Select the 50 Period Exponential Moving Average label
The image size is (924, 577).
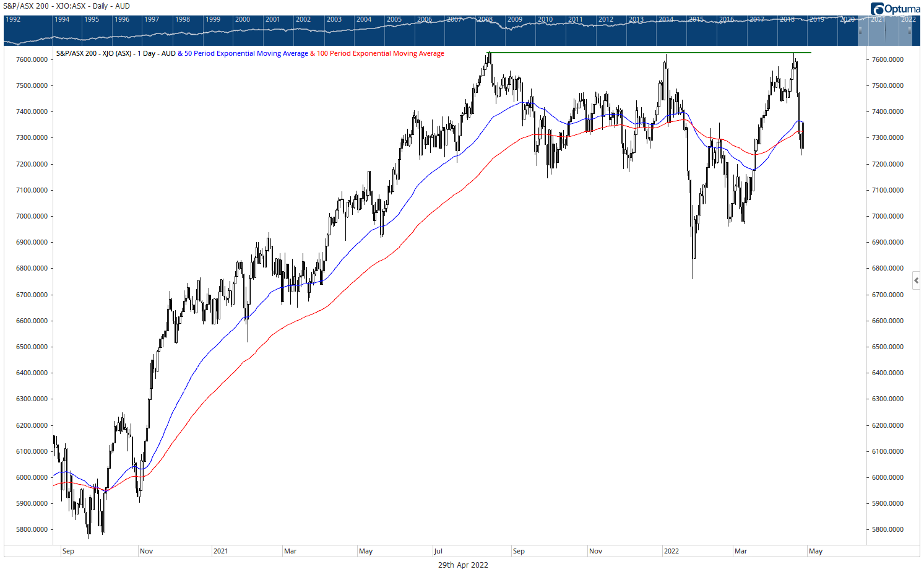[x=246, y=54]
